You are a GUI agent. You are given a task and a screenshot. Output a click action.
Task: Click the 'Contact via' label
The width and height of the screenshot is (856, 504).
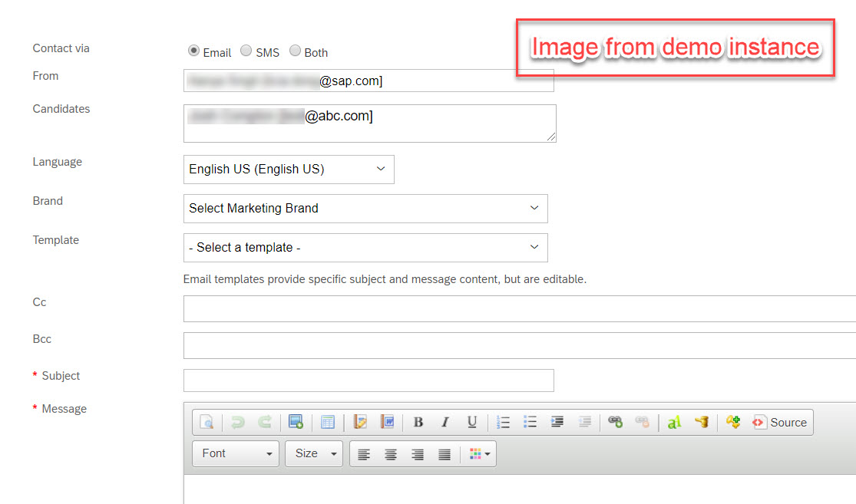coord(61,48)
